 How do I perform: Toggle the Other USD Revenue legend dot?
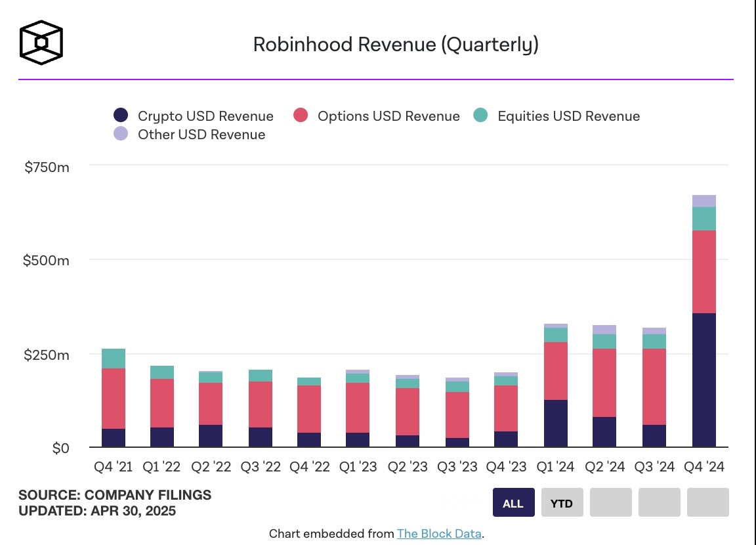click(121, 133)
